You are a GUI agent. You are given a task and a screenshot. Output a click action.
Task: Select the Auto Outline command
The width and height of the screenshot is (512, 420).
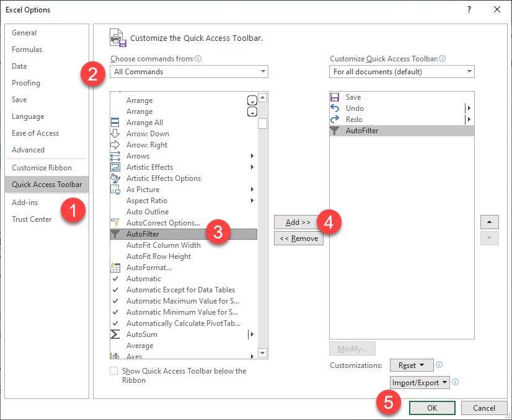183,211
